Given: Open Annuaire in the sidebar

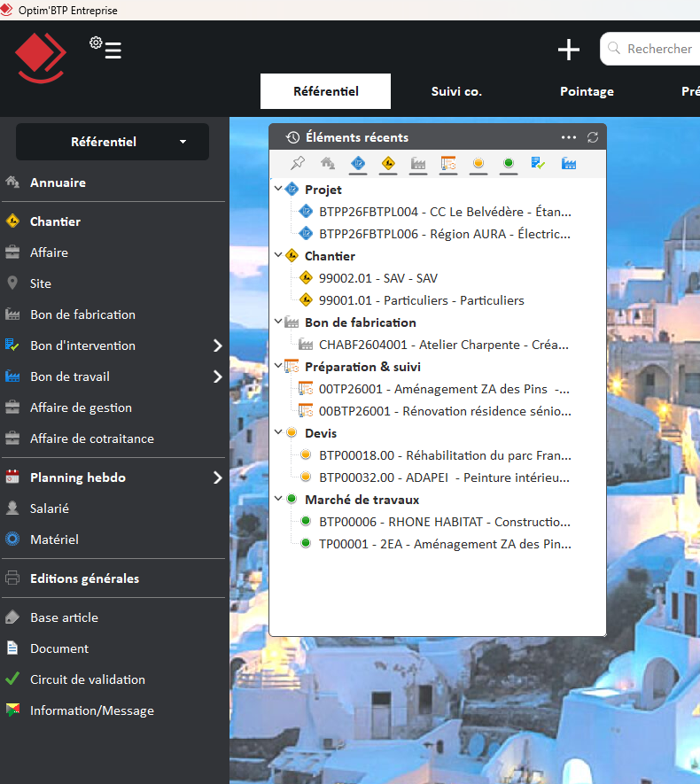Looking at the screenshot, I should pyautogui.click(x=58, y=182).
